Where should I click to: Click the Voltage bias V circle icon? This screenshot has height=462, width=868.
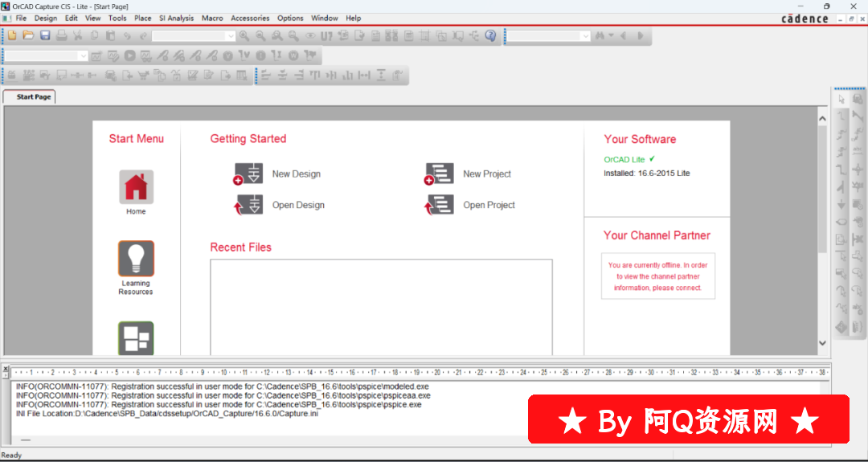(228, 55)
